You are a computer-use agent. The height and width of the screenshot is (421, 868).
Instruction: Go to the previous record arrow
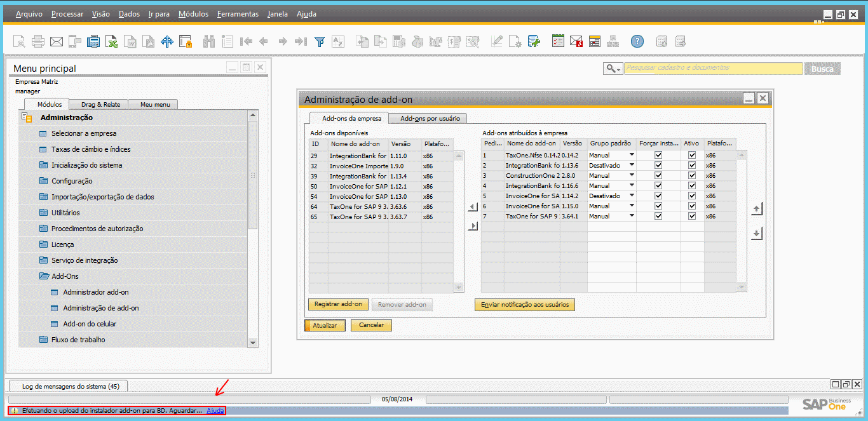coord(264,42)
